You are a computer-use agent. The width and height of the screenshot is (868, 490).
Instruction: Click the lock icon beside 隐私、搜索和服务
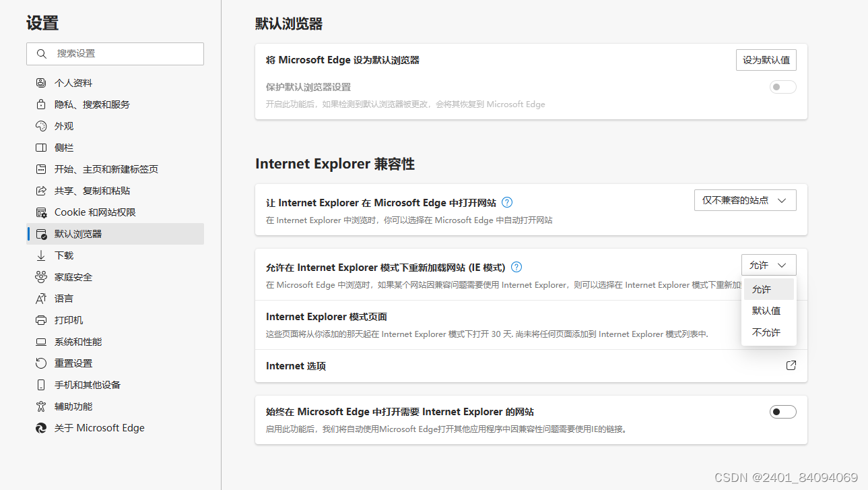coord(41,104)
